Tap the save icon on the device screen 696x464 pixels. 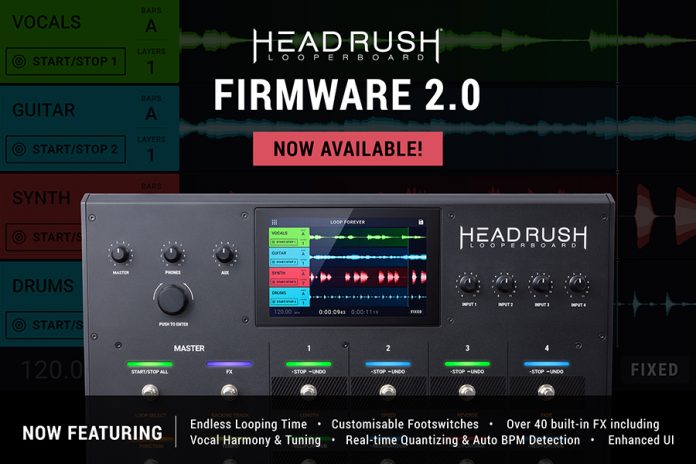coord(421,221)
